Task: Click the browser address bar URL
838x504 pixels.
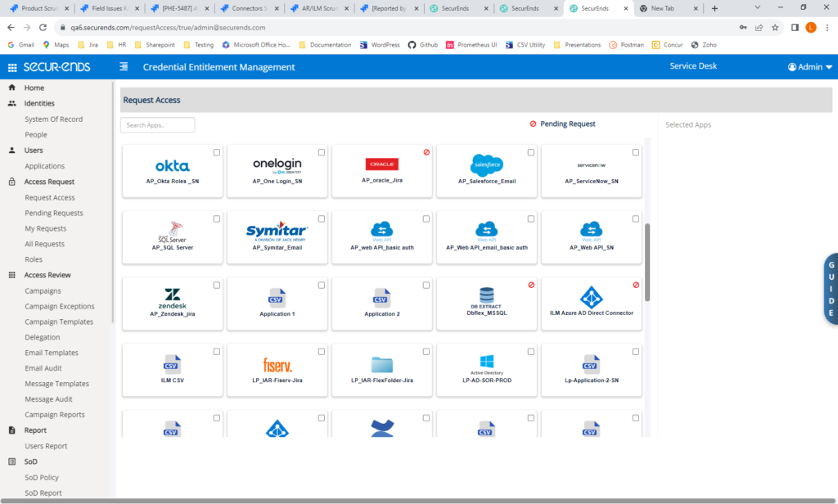Action: 168,27
